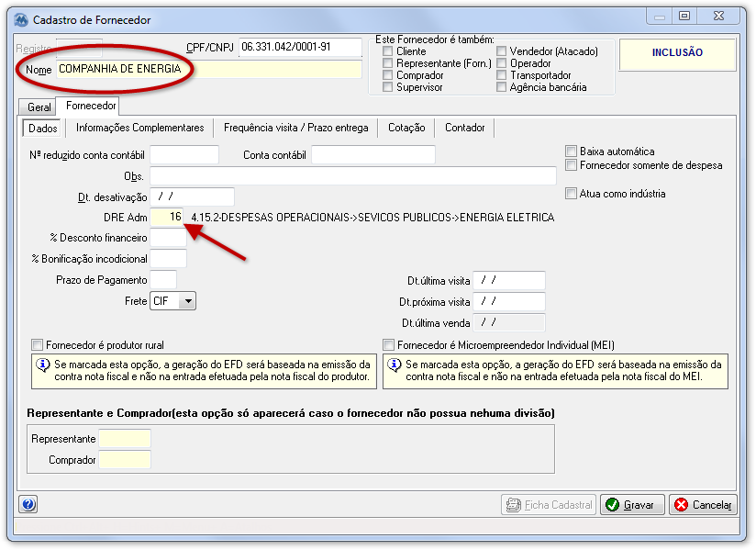The width and height of the screenshot is (756, 550).
Task: Check the Agência bancária checkbox
Action: coord(502,87)
